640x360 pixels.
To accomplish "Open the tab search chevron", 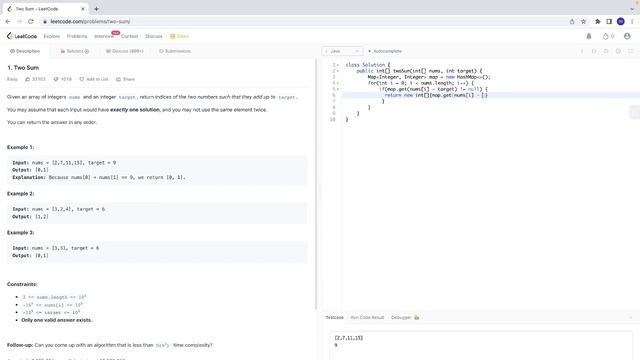I will 632,9.
